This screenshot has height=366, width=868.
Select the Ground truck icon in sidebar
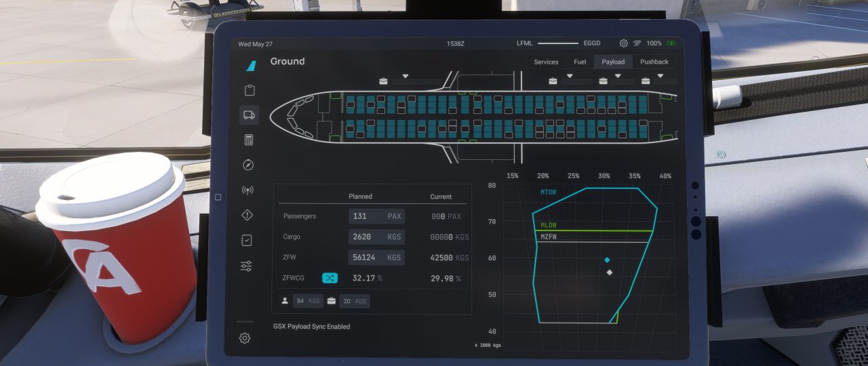pos(249,115)
